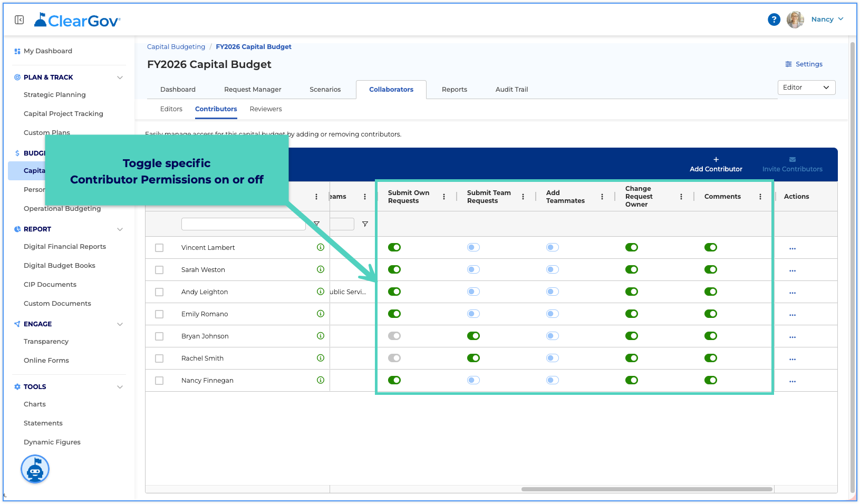Click the horizontal scrollbar below the table
The image size is (860, 504).
click(647, 489)
